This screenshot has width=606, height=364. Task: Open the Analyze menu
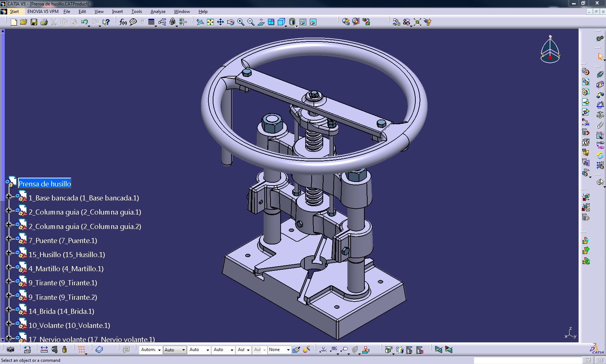pos(158,12)
